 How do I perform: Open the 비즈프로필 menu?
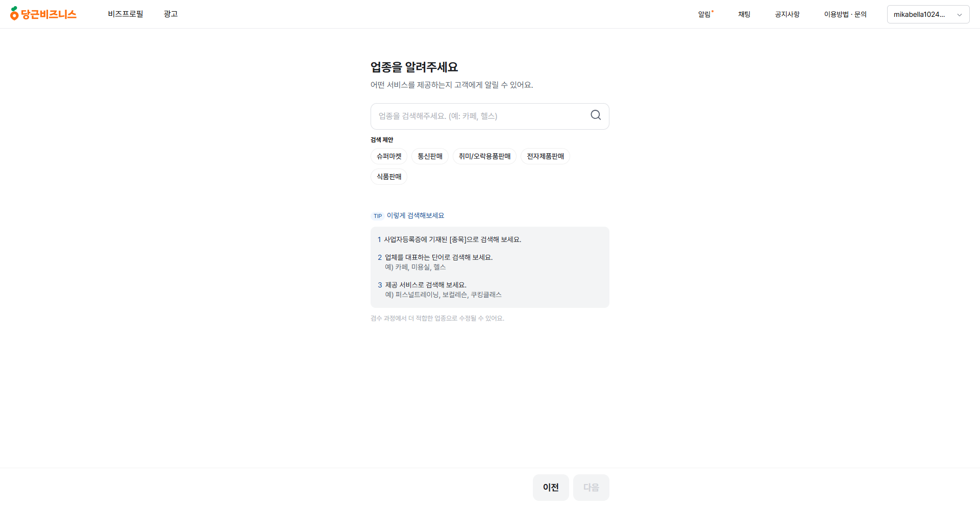click(126, 14)
